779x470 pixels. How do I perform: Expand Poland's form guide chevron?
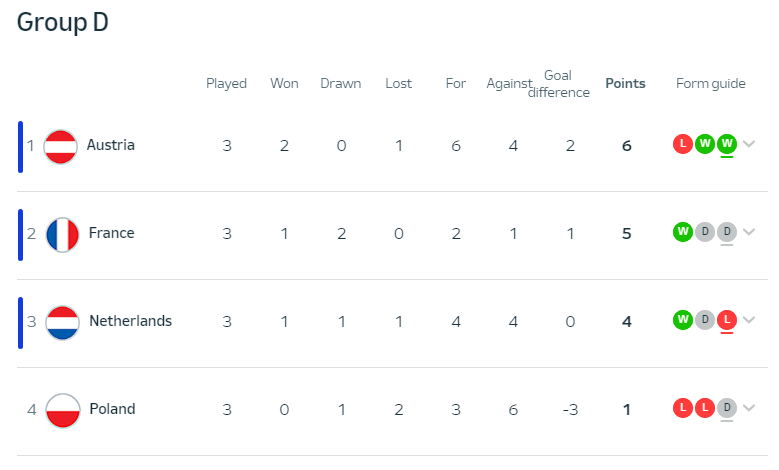749,408
